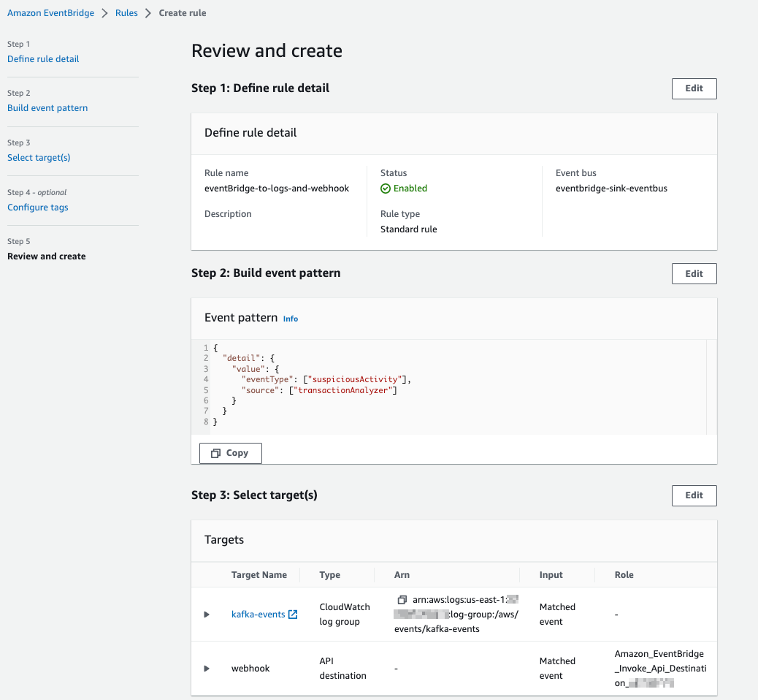
Task: Open the Rules breadcrumb link
Action: click(126, 13)
